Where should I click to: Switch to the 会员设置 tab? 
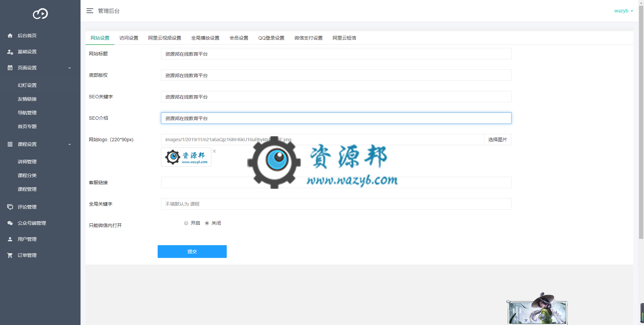(x=239, y=38)
